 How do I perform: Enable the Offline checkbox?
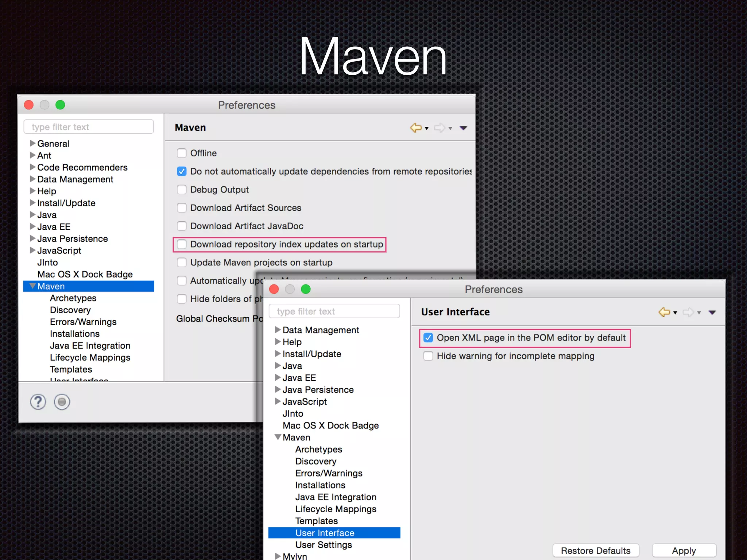click(182, 153)
